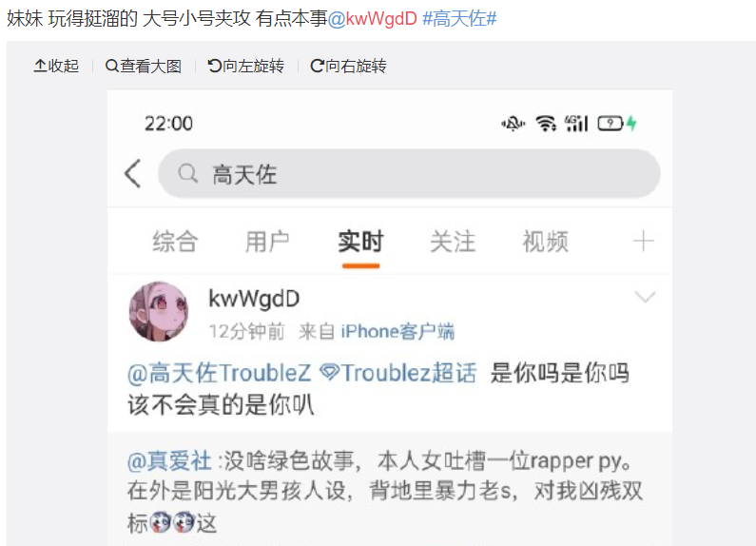
Task: Switch to the 综合 tab
Action: pos(175,242)
